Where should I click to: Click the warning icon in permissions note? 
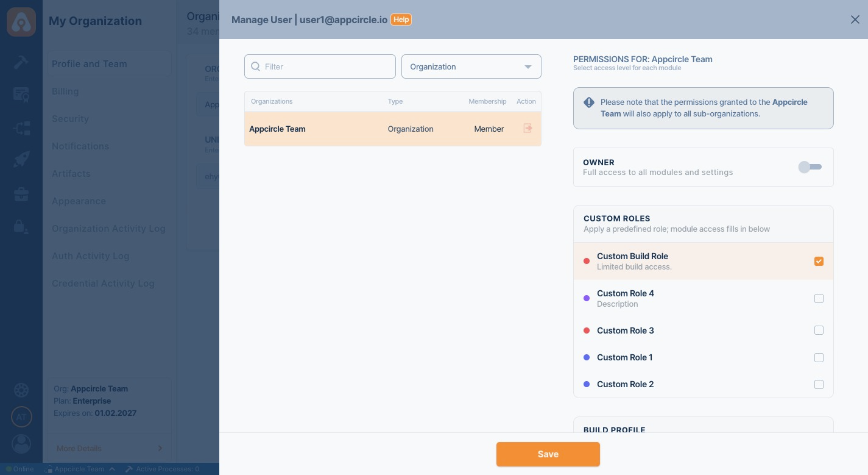pos(589,102)
